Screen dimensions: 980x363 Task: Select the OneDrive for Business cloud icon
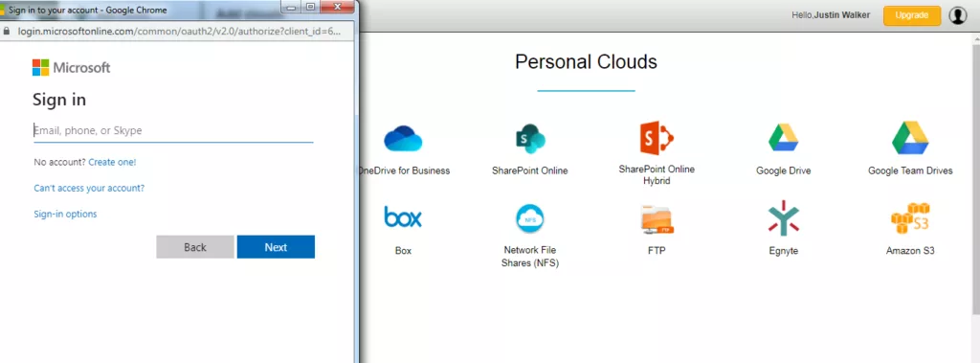(x=403, y=138)
